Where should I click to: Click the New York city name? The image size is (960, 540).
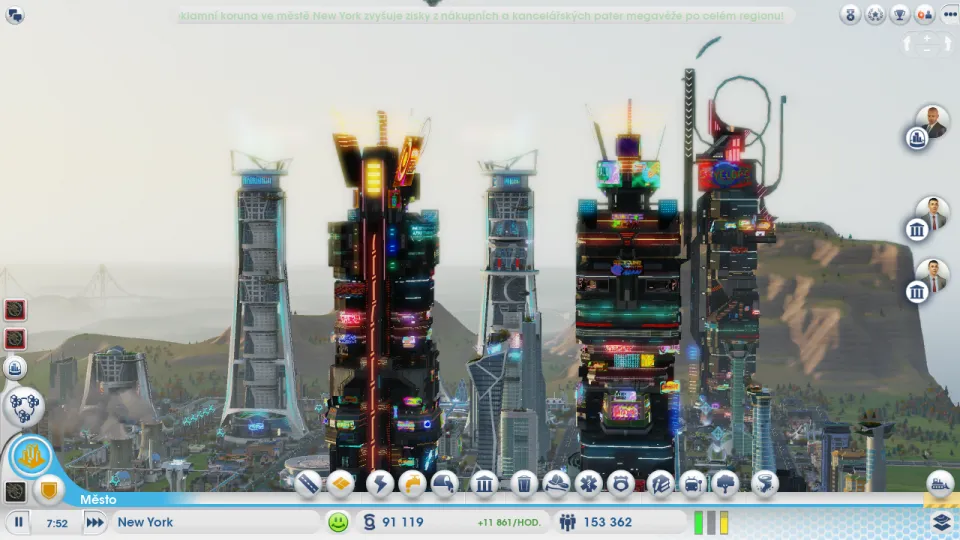pos(146,522)
